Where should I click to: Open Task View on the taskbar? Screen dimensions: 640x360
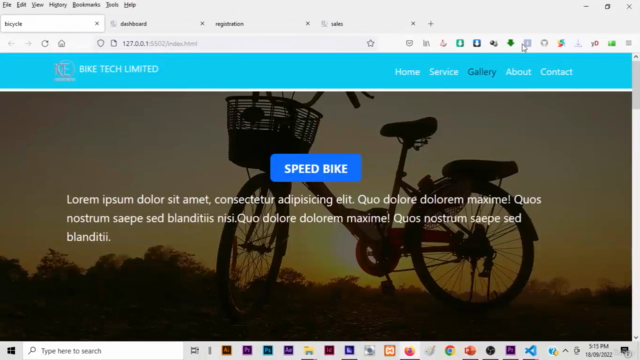point(195,351)
